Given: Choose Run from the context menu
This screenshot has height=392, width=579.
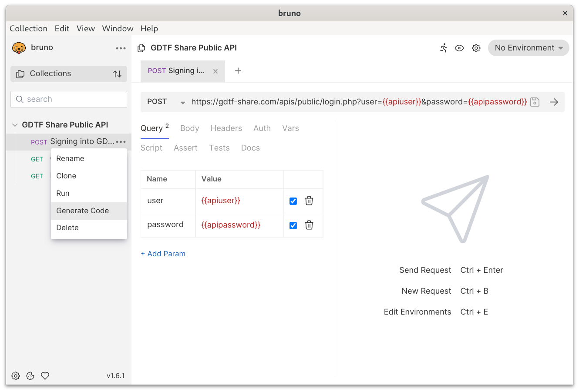Looking at the screenshot, I should pos(89,194).
